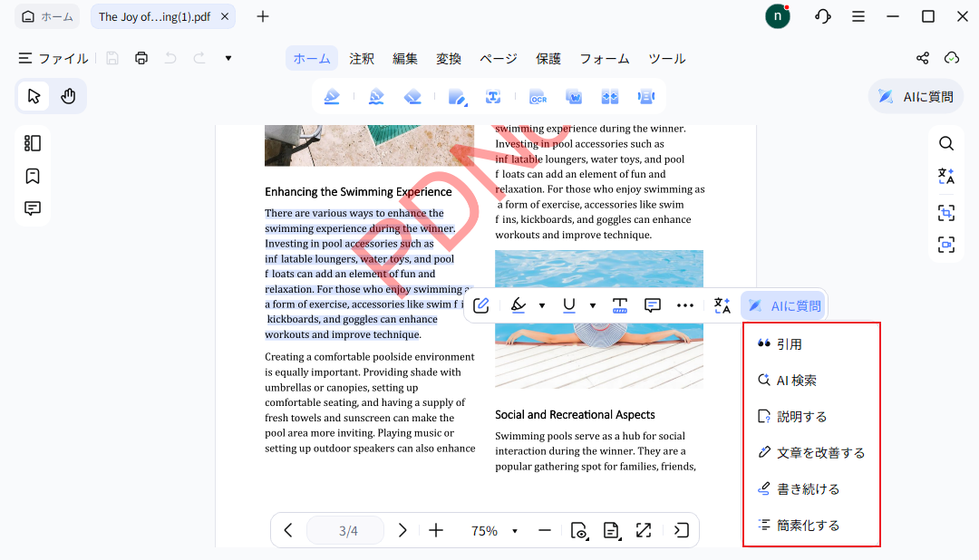The height and width of the screenshot is (560, 979).
Task: Open the bookmarks panel in left sidebar
Action: [x=33, y=176]
